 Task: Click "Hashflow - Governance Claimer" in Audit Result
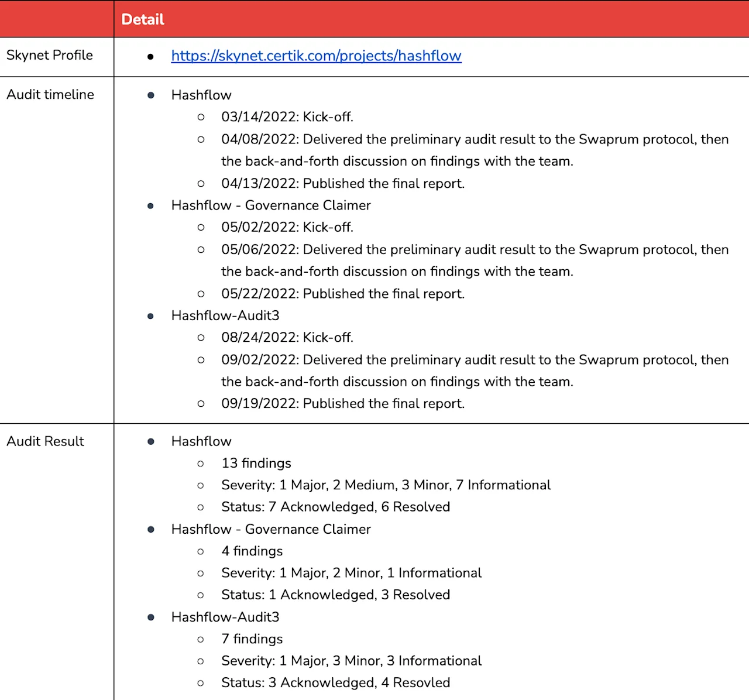click(271, 529)
